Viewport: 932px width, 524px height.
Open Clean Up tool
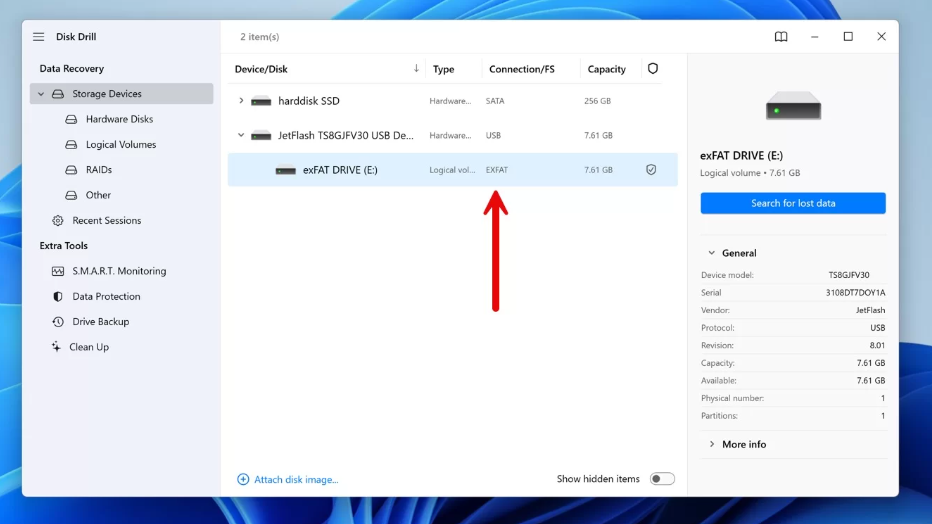[88, 347]
